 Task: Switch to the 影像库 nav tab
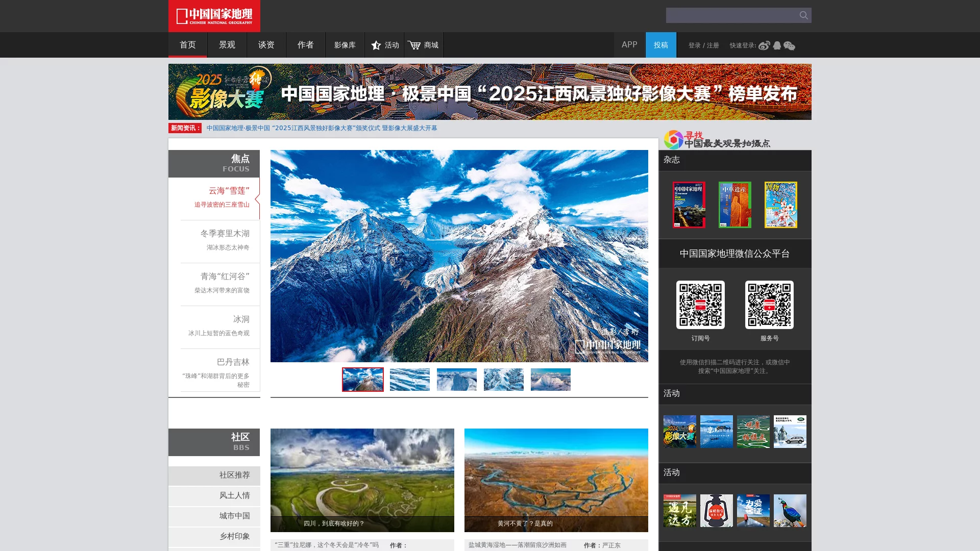tap(345, 45)
